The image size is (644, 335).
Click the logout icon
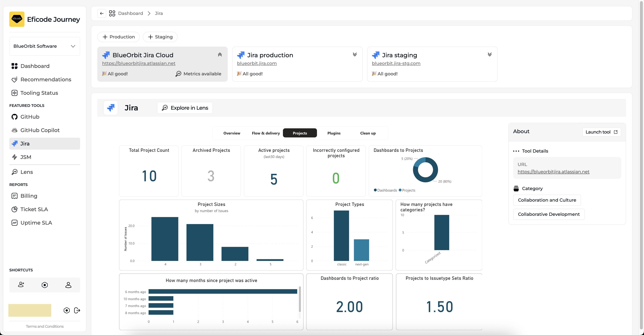pyautogui.click(x=77, y=310)
